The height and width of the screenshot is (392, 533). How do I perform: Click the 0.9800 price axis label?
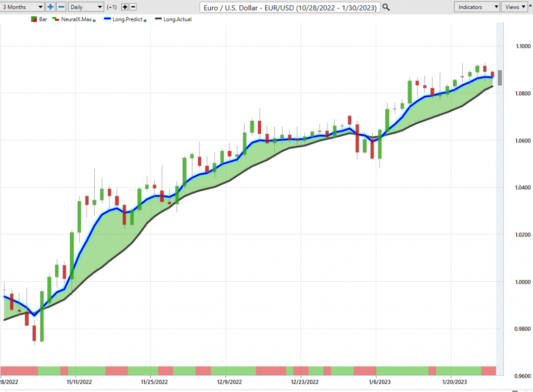523,329
